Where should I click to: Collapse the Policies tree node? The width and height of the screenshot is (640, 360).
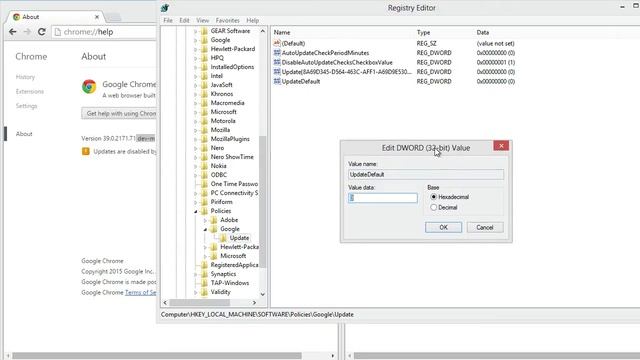click(196, 211)
